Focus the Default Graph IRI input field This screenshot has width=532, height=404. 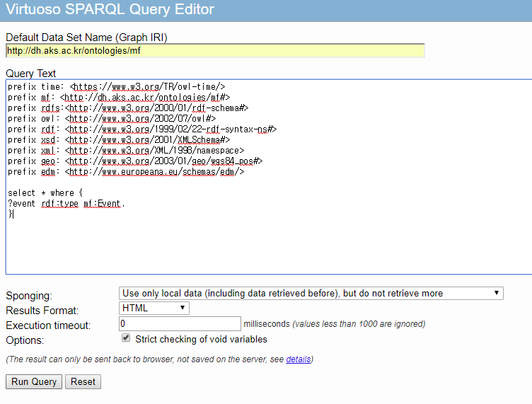pos(215,51)
